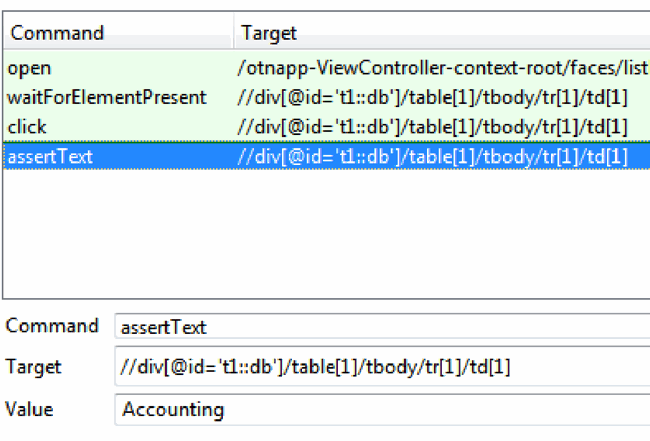650x441 pixels.
Task: Focus the Target input field below the table
Action: click(x=380, y=367)
